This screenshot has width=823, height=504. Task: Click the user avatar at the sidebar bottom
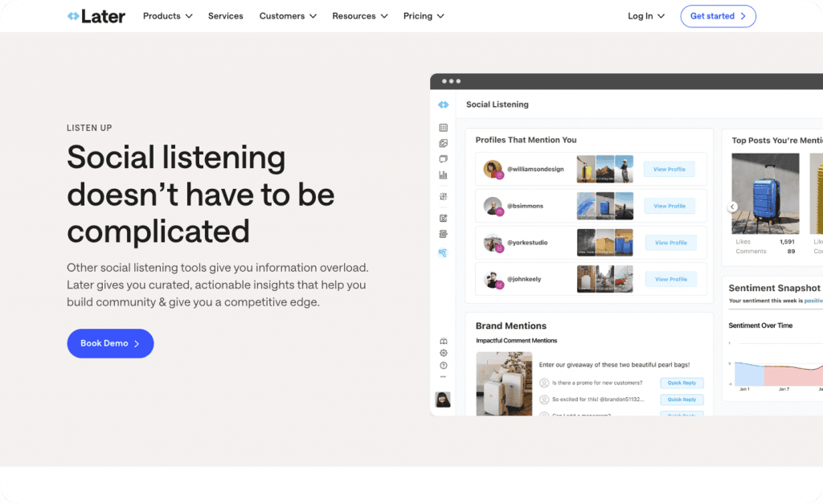pos(443,400)
